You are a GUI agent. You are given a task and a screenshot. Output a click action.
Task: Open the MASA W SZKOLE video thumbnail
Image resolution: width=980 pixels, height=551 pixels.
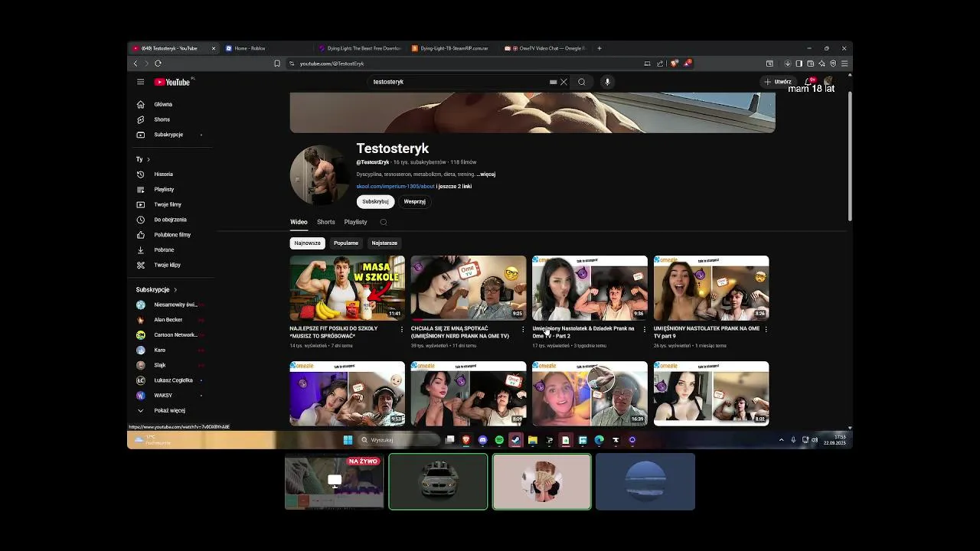(347, 288)
